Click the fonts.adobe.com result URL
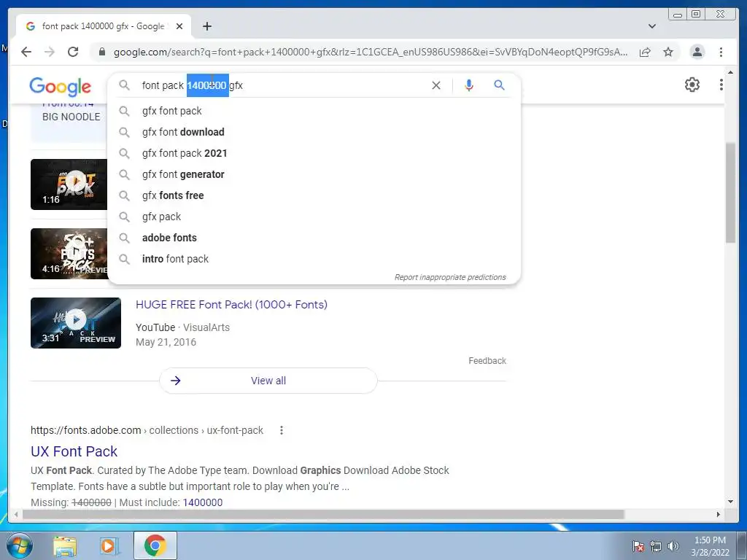The height and width of the screenshot is (560, 747). click(x=147, y=430)
